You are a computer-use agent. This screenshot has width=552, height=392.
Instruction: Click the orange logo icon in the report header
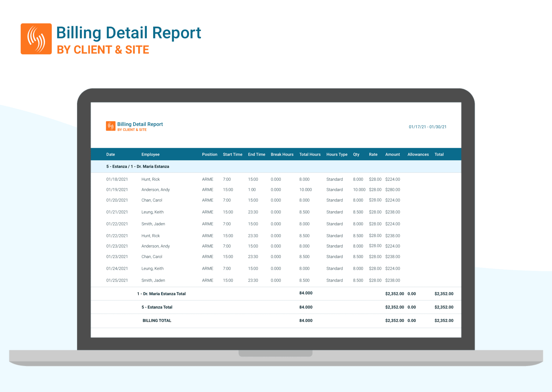[x=110, y=126]
